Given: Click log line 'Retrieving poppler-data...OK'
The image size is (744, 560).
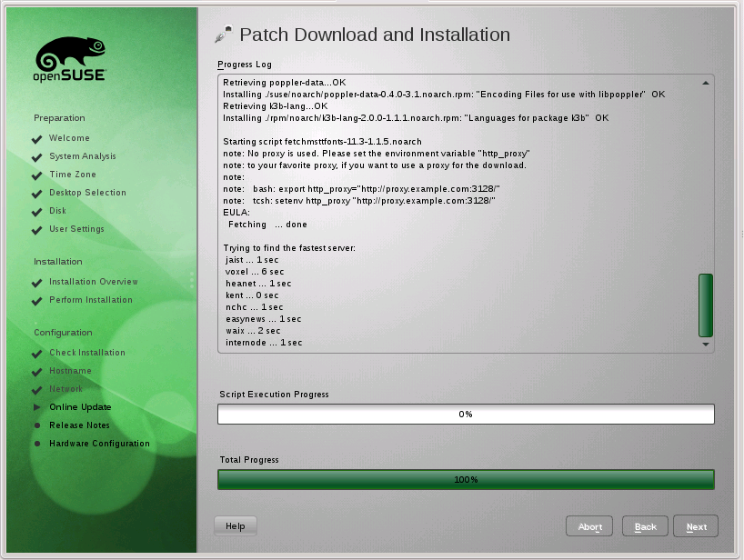Looking at the screenshot, I should point(284,83).
